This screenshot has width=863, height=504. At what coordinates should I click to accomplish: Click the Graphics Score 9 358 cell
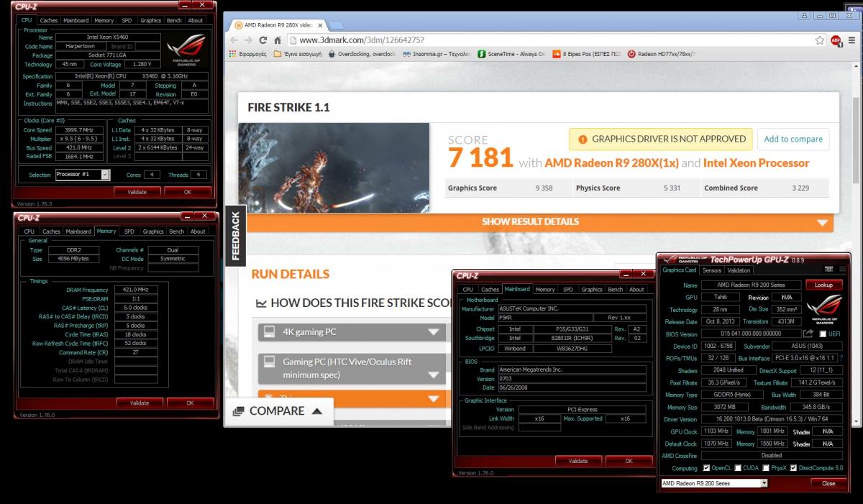pyautogui.click(x=507, y=188)
